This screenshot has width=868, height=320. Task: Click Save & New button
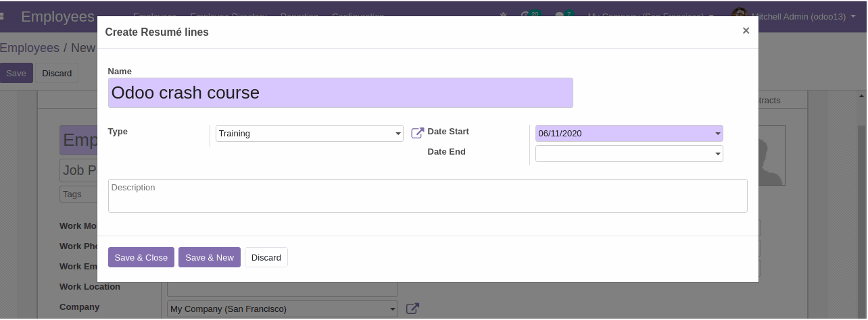point(210,257)
